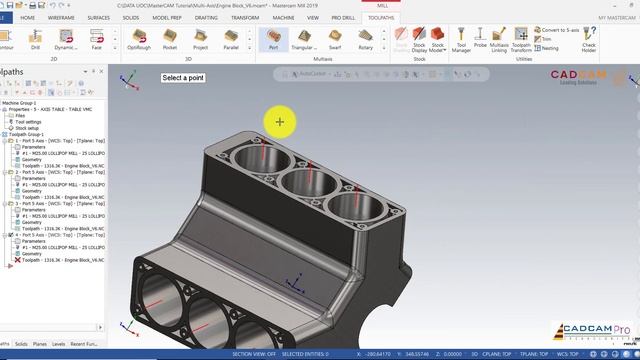Select the OptiRough 3D toolpath

pyautogui.click(x=139, y=40)
